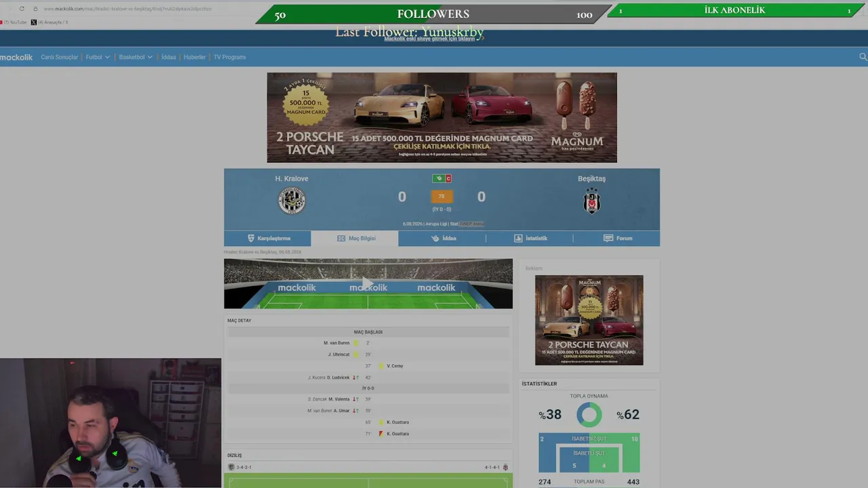Click player name J. Uhrincat
868x488 pixels.
point(339,354)
